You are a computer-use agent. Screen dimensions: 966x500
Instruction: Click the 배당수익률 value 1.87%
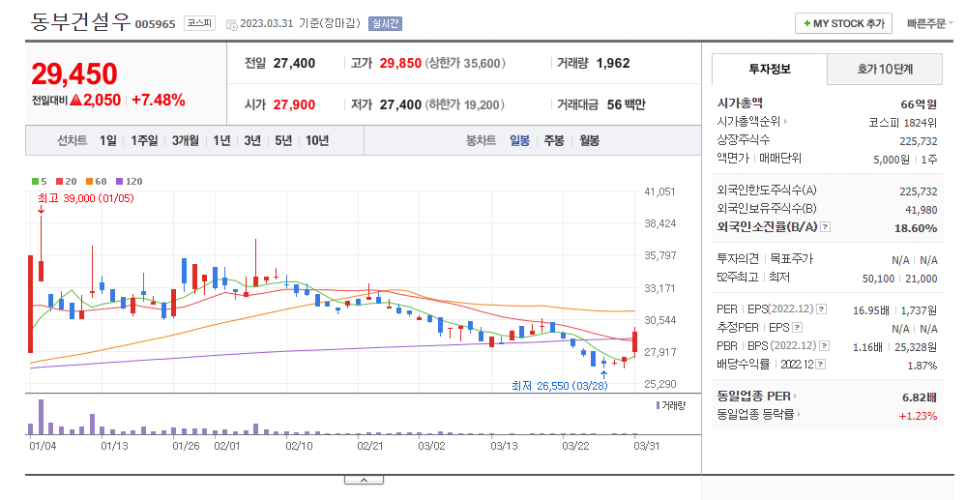pos(922,365)
